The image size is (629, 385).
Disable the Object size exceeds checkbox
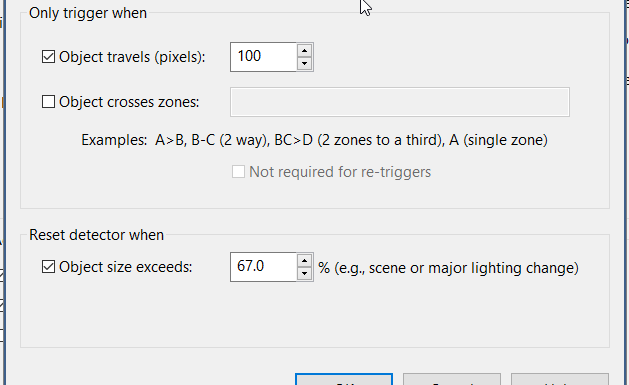tap(49, 267)
